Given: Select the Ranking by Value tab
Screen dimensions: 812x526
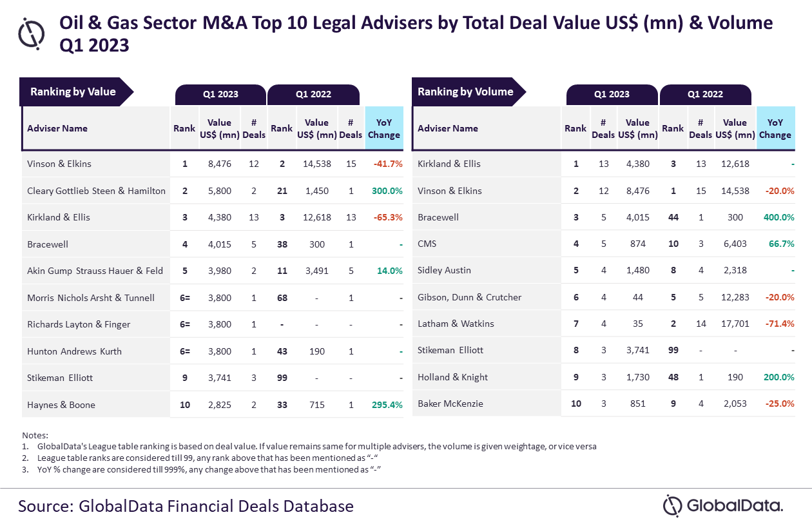Looking at the screenshot, I should (73, 92).
